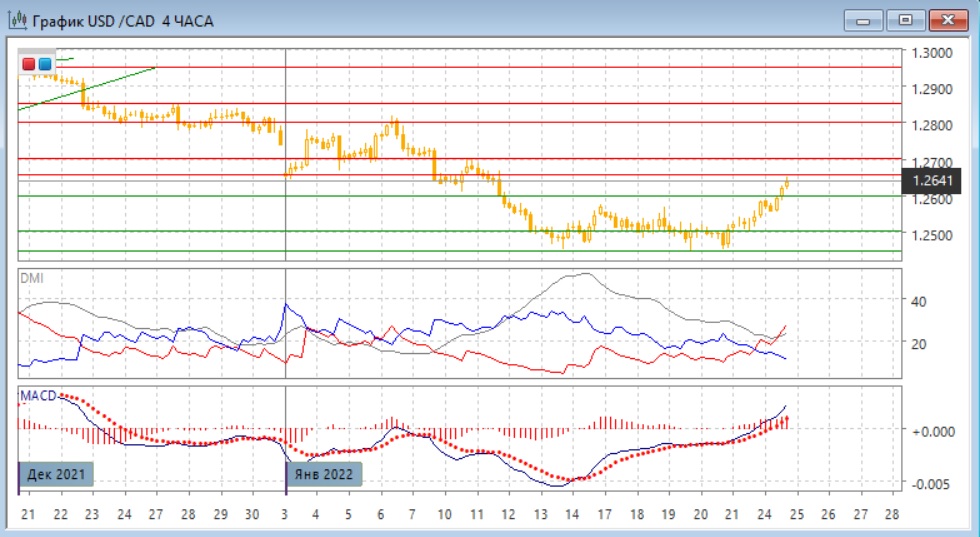The image size is (980, 537).
Task: Click the Янв 2022 month marker
Action: tap(325, 474)
